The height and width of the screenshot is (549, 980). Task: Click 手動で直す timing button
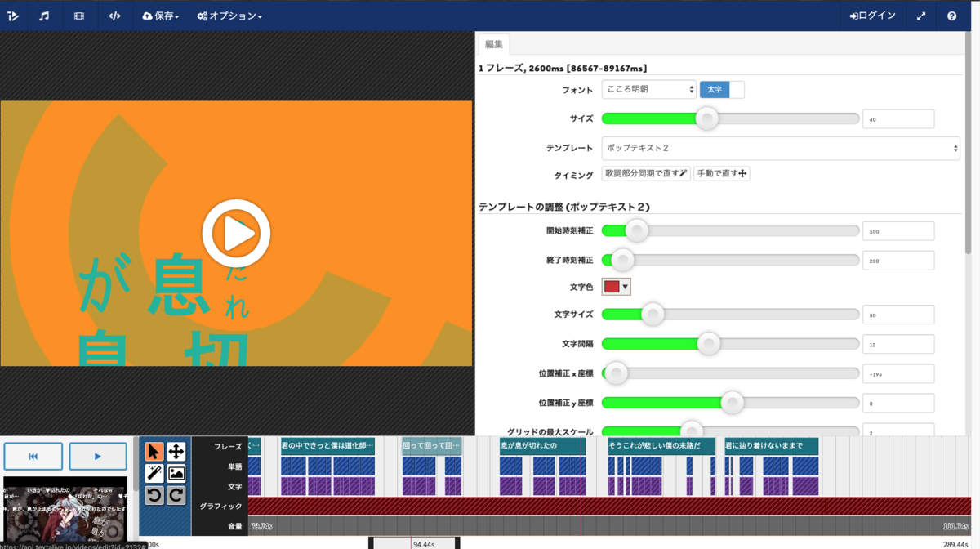tap(722, 173)
